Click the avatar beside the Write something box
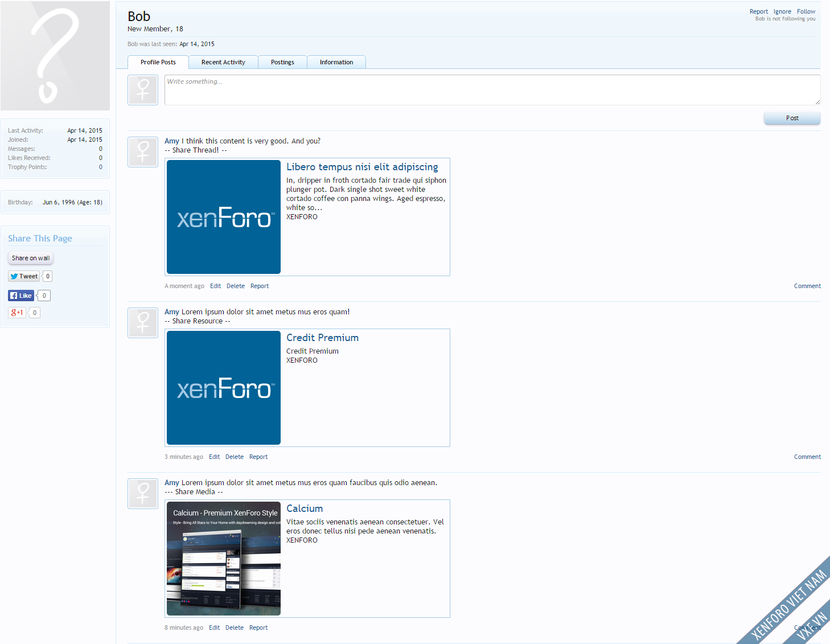The height and width of the screenshot is (644, 830). click(x=143, y=90)
